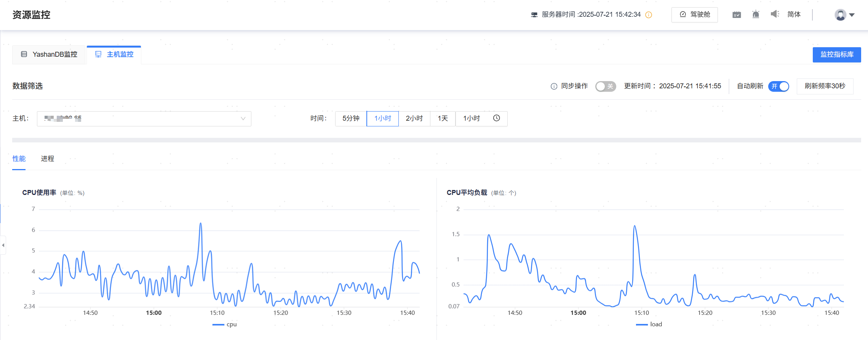The image size is (868, 340).
Task: Open the 驾驶舱 dashboard button
Action: (x=694, y=14)
